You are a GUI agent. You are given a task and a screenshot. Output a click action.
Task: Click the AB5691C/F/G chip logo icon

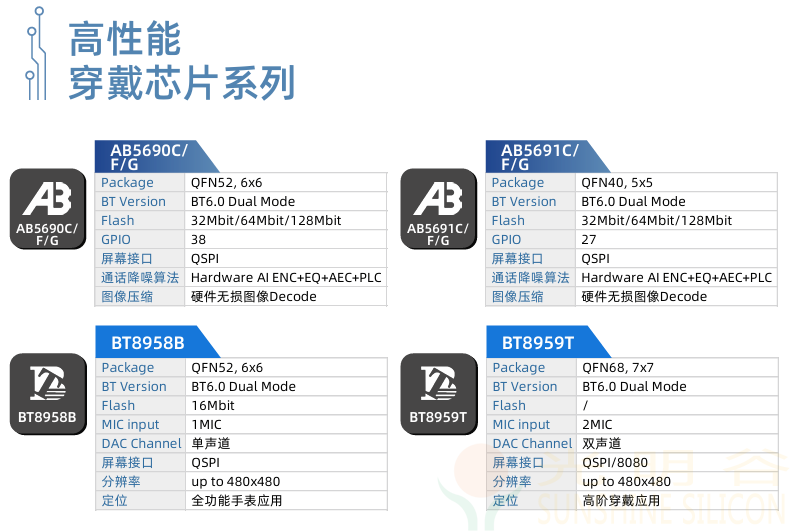439,209
